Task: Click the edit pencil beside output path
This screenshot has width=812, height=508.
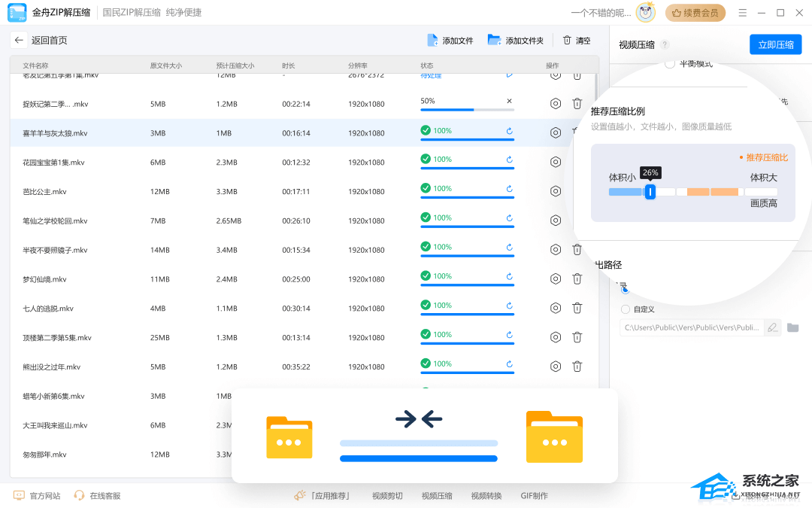Action: pos(772,327)
